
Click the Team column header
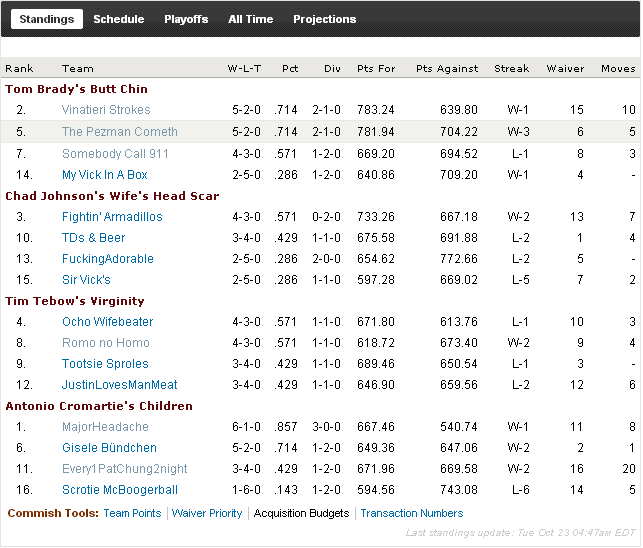coord(78,68)
